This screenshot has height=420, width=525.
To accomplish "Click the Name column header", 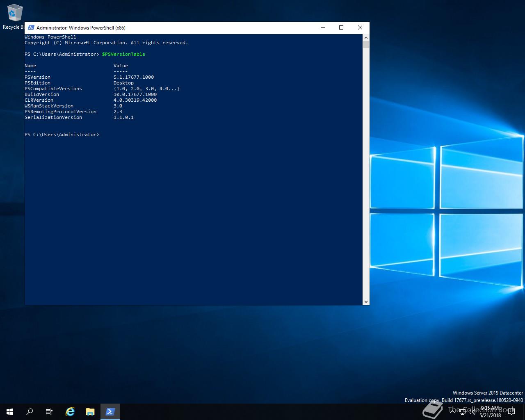I will tap(30, 66).
